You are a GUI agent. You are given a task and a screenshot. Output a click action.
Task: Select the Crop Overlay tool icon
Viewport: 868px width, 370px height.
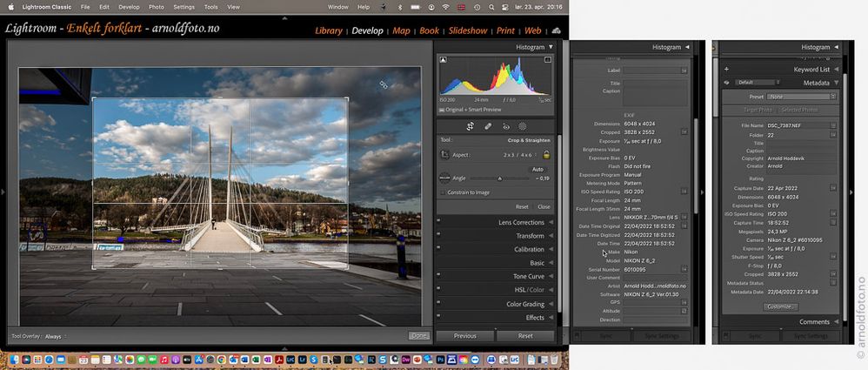pos(470,126)
